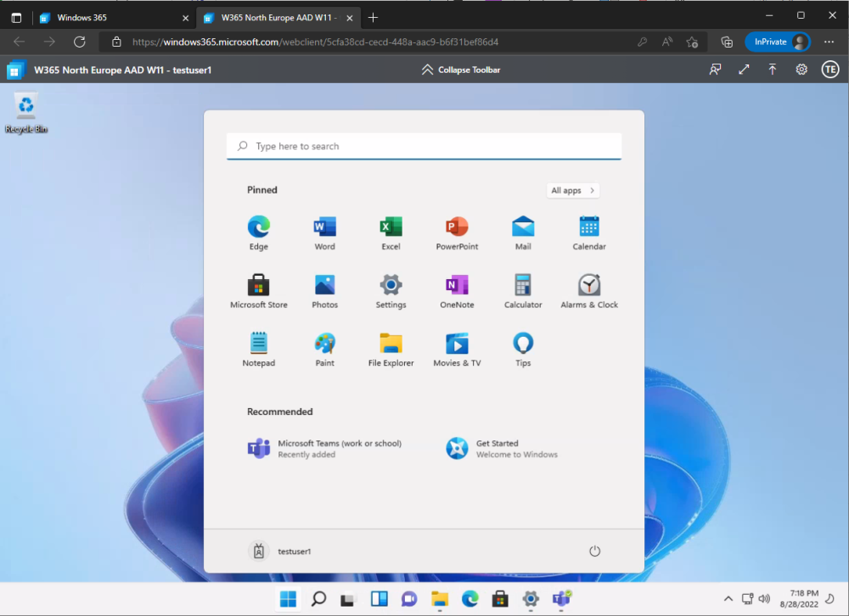Launch Notepad
Screen dimensions: 849x616
coord(258,350)
